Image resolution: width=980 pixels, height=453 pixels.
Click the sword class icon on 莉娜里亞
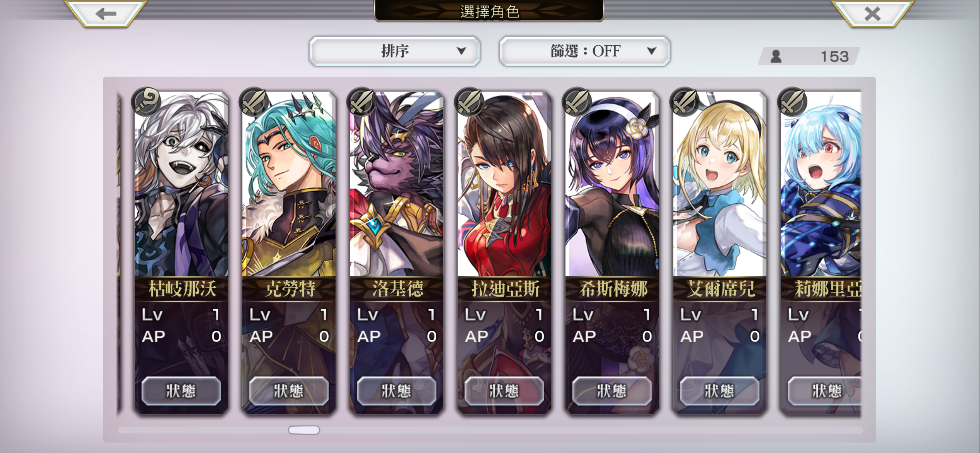click(792, 101)
